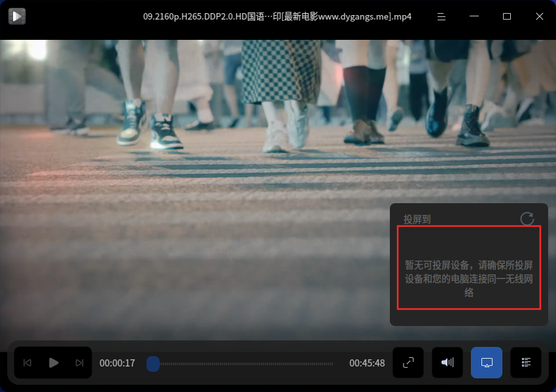Screen dimensions: 556x392
Task: Close the movie player window
Action: 540,16
